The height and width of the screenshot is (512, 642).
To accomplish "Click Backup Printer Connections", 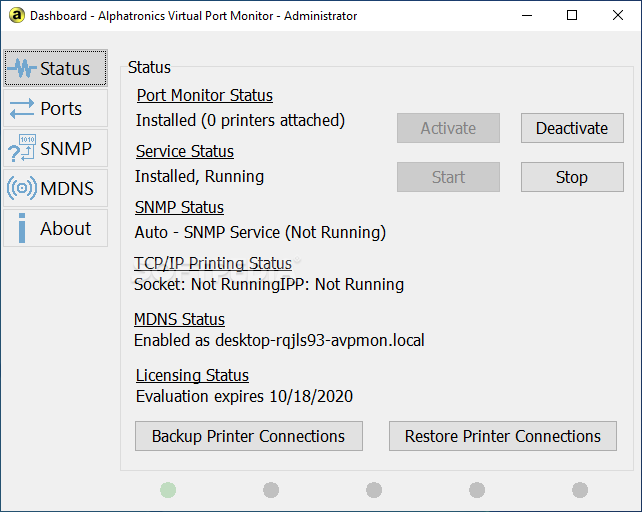I will [x=249, y=436].
